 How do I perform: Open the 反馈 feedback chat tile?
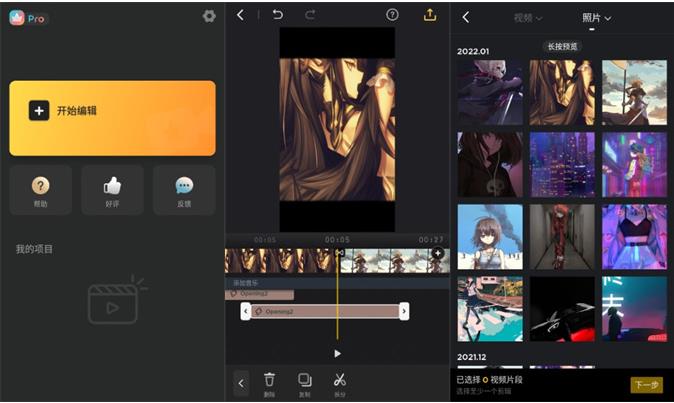click(x=184, y=190)
